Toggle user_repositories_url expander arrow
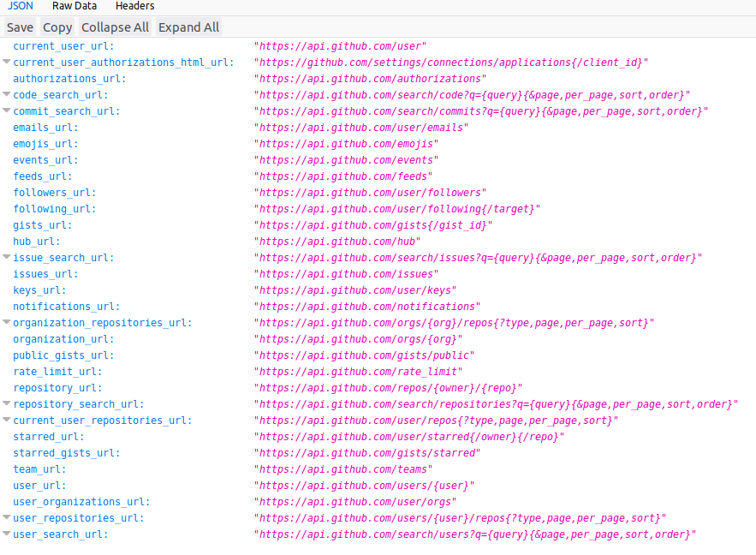This screenshot has width=756, height=555. (7, 518)
